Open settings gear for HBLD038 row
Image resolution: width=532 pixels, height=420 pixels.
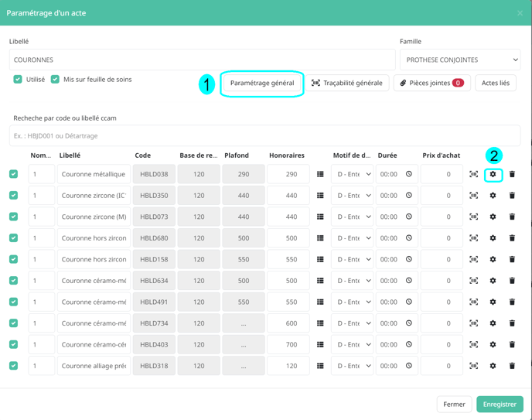tap(493, 174)
